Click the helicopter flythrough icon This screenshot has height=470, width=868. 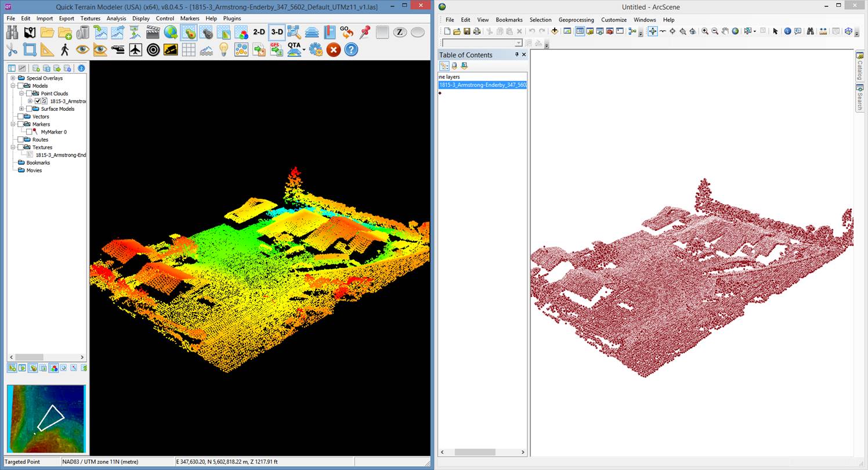[x=118, y=50]
